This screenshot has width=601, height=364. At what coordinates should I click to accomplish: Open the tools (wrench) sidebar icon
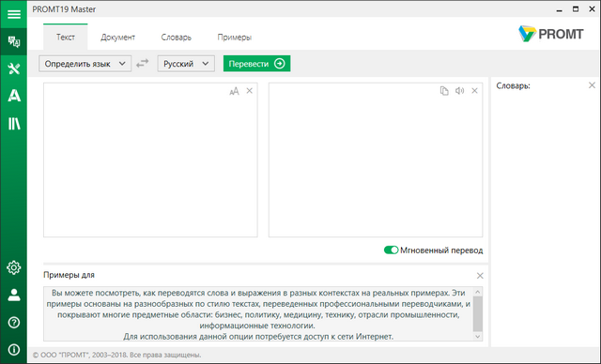14,68
